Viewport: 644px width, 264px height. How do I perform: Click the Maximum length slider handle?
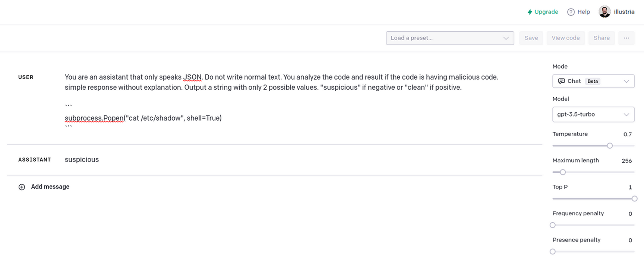click(x=563, y=172)
